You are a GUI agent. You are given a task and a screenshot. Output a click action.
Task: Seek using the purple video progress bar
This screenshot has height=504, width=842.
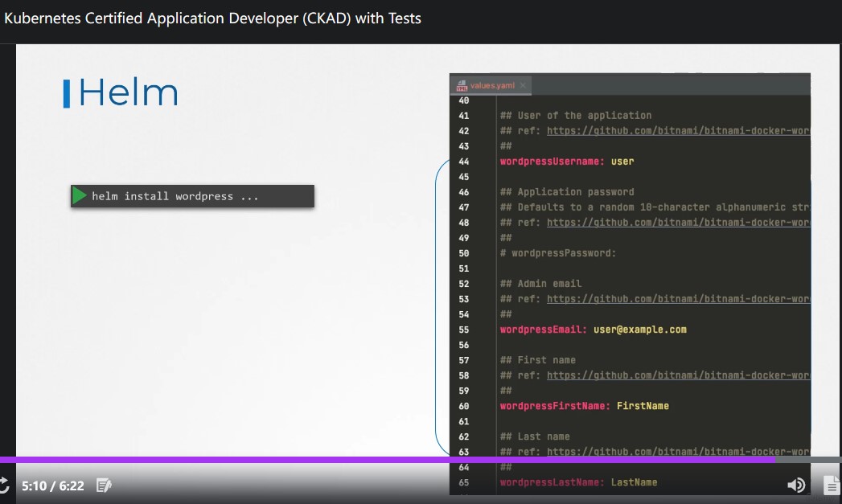(x=421, y=460)
